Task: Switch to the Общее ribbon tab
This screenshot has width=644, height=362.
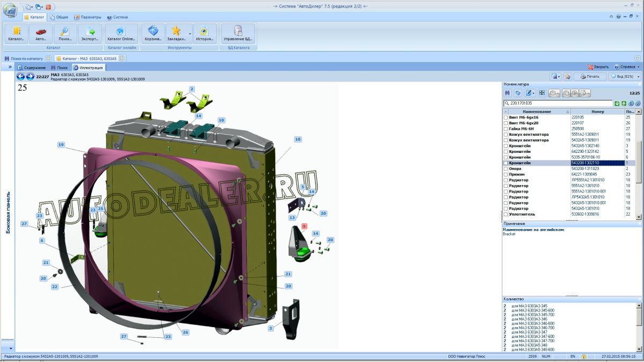Action: [58, 17]
